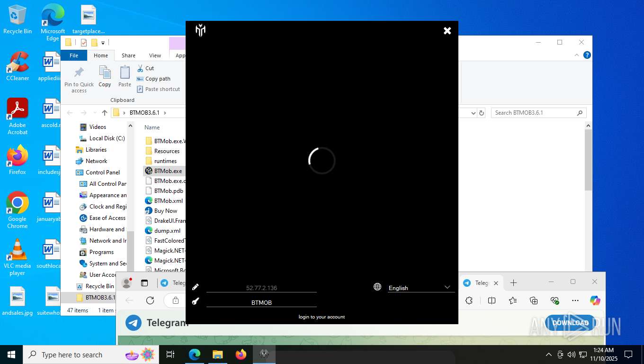Viewport: 644px width, 364px height.
Task: Open Google Chrome desktop shortcut
Action: [18, 210]
